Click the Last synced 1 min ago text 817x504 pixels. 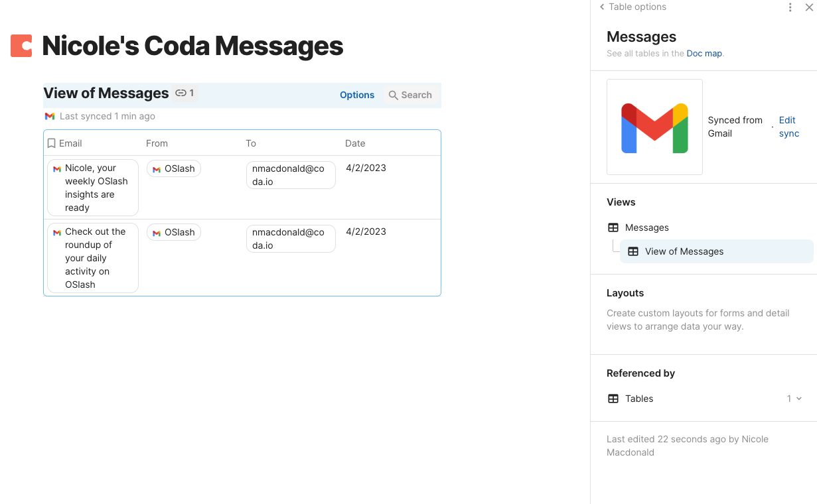coord(108,116)
